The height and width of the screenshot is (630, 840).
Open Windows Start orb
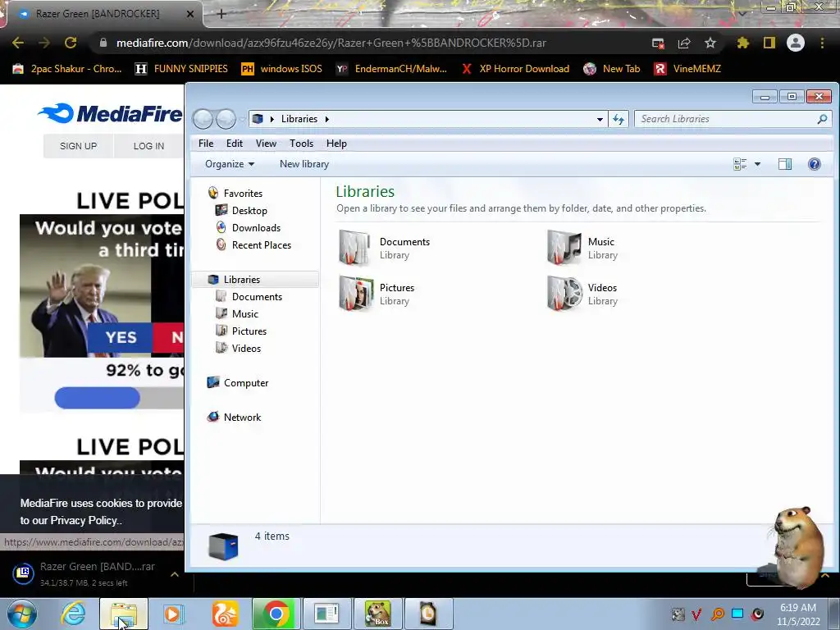click(22, 614)
